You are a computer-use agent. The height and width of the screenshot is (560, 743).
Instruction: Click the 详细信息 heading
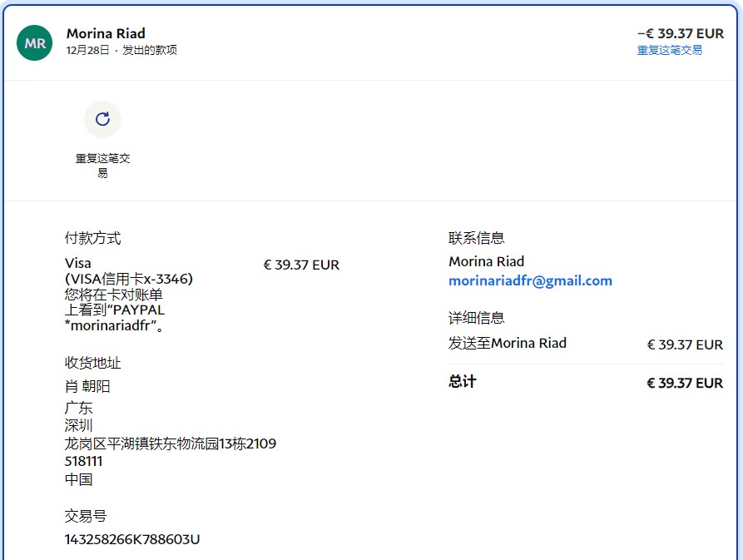click(476, 318)
